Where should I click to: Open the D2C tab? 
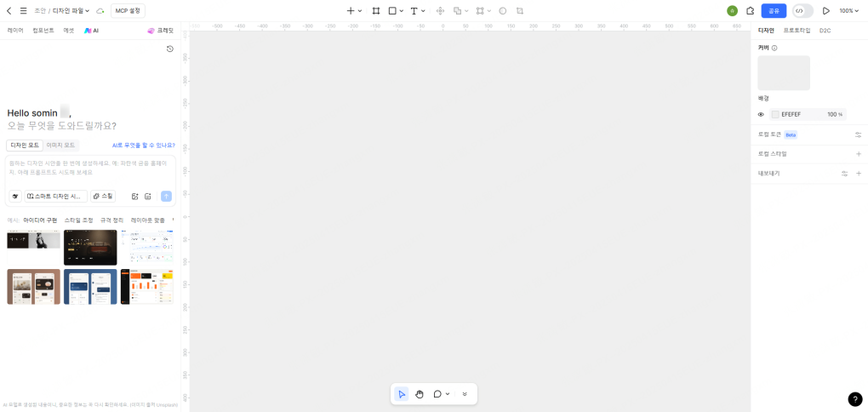coord(825,31)
